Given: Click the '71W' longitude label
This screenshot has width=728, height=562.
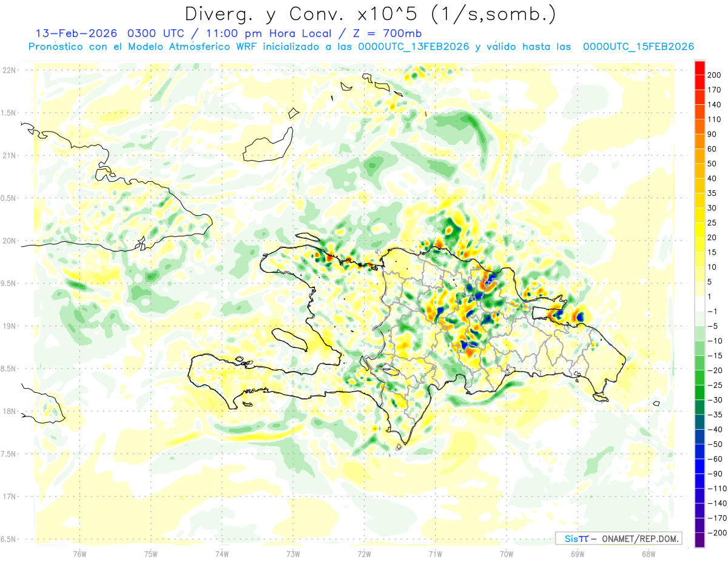Looking at the screenshot, I should [435, 554].
